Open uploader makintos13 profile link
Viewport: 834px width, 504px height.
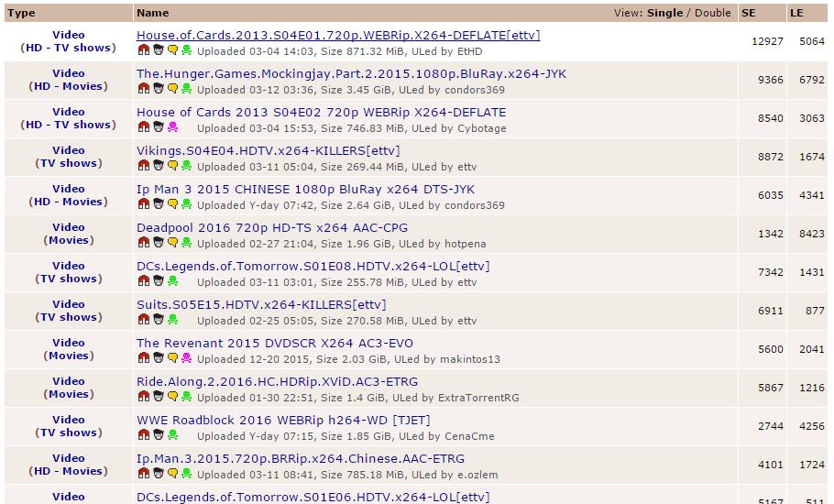pos(469,359)
